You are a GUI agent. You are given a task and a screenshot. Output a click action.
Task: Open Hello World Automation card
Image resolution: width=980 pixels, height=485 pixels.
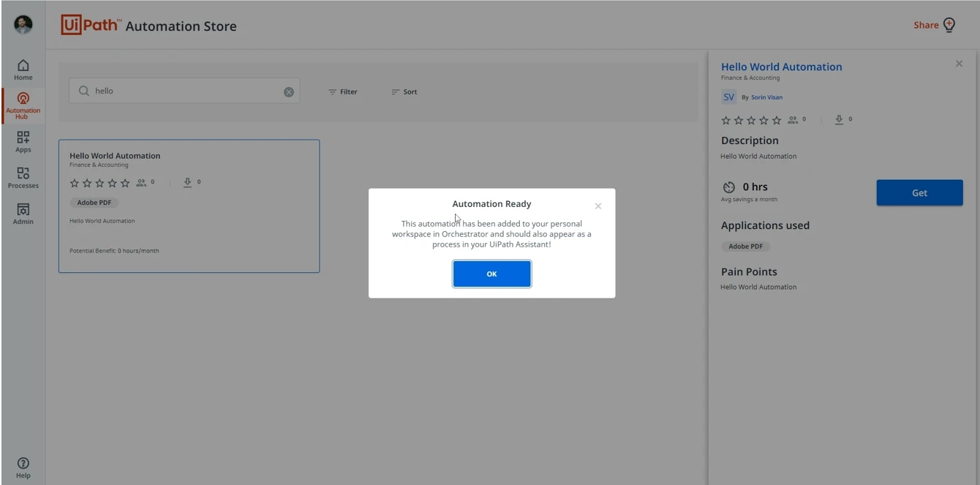point(189,206)
